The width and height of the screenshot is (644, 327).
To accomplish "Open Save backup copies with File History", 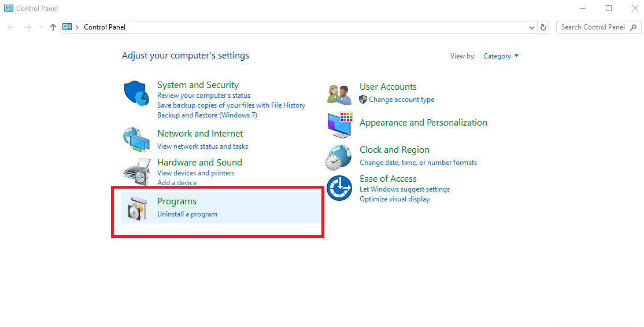I will click(231, 105).
